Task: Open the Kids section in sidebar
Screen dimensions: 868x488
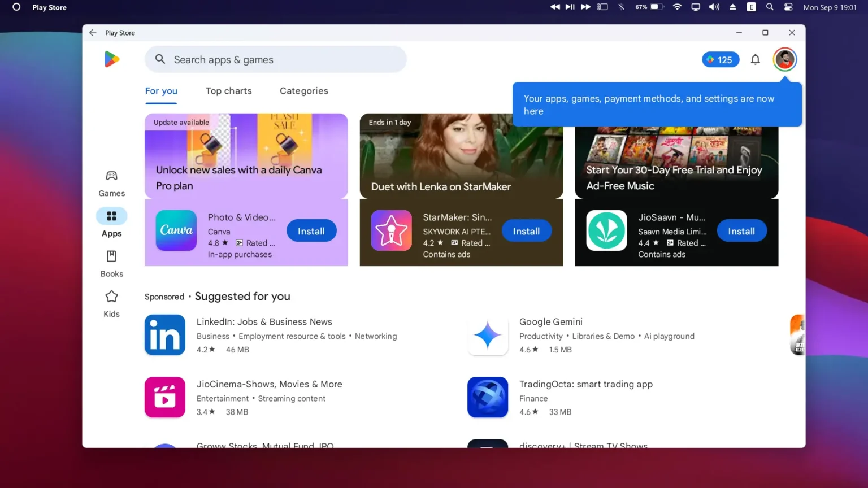Action: pos(112,304)
